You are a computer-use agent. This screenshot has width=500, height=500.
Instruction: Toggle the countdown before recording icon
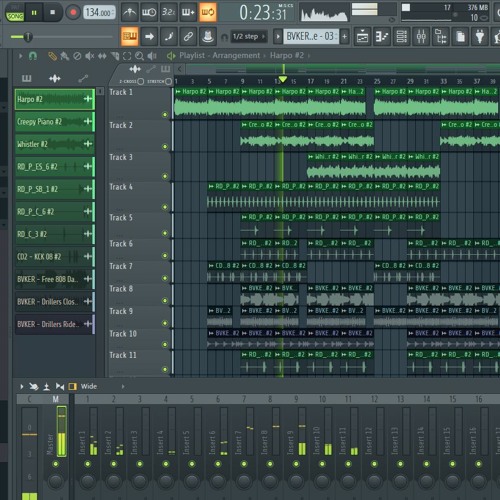[x=169, y=13]
